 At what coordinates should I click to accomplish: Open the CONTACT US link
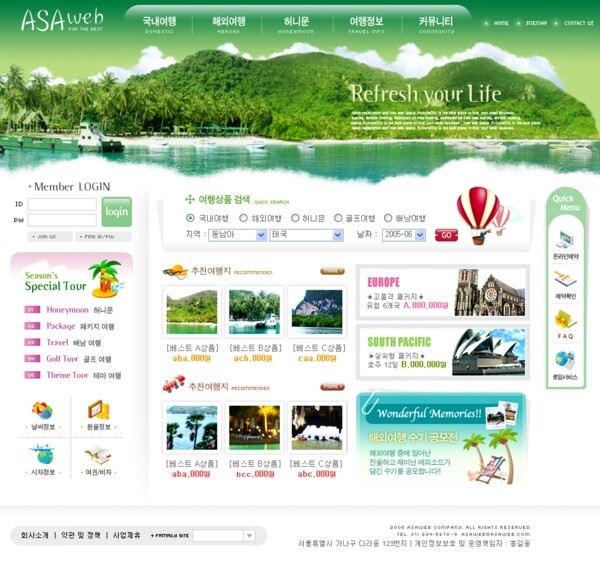pyautogui.click(x=578, y=23)
